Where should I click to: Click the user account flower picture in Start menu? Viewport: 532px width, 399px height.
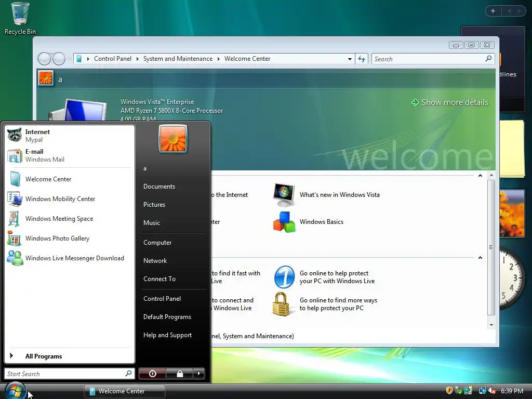(173, 139)
